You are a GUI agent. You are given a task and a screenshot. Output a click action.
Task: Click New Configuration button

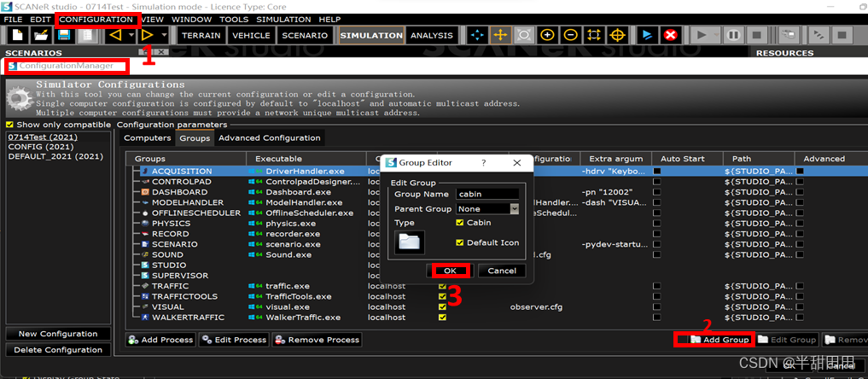coord(57,334)
